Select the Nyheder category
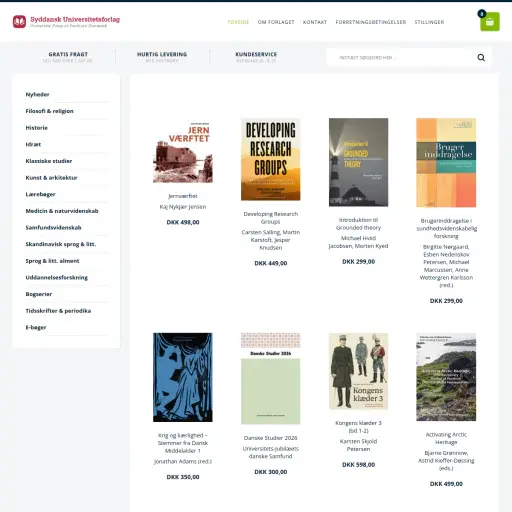 (37, 95)
